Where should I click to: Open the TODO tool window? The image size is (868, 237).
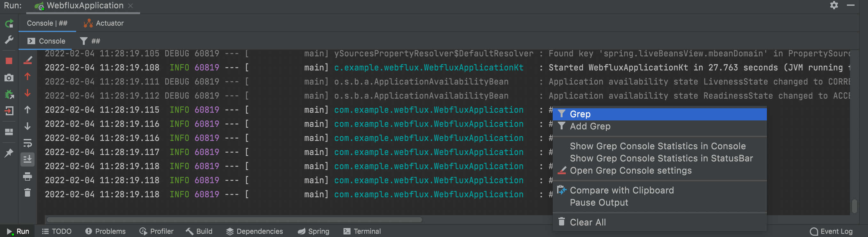57,231
